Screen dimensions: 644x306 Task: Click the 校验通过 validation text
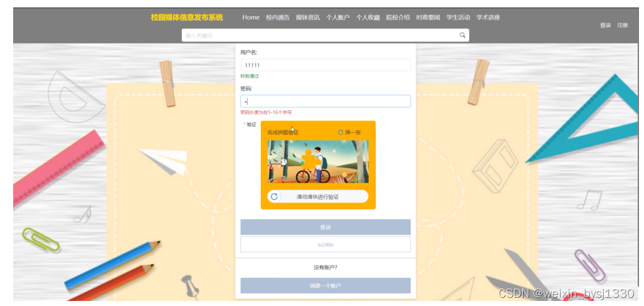pyautogui.click(x=250, y=76)
